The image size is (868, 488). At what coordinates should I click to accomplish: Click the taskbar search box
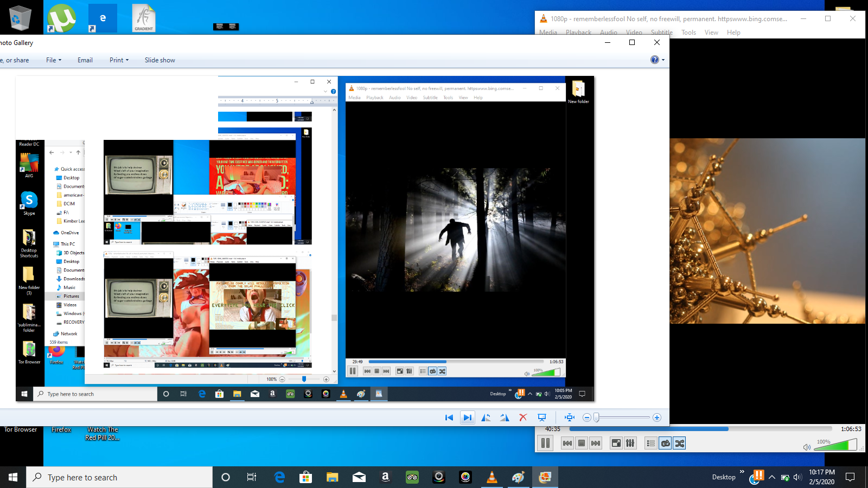119,477
